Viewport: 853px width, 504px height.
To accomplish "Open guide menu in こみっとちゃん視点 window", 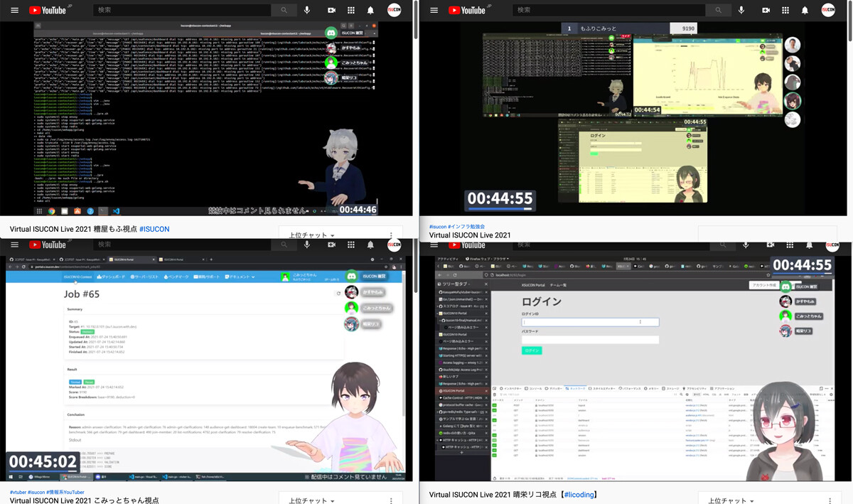I will pos(14,245).
